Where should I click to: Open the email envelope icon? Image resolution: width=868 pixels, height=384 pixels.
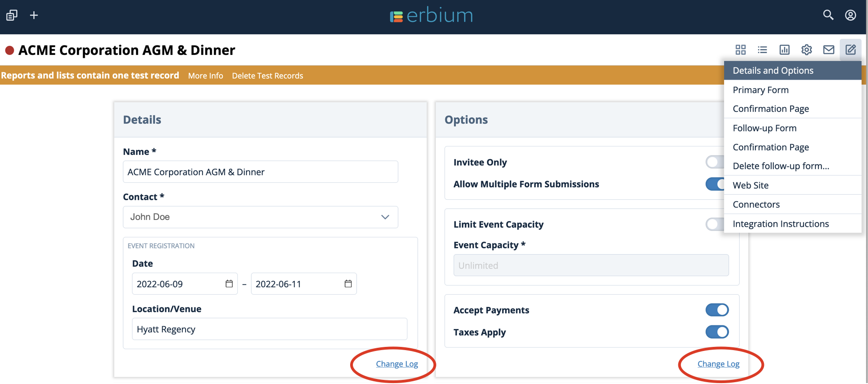(x=829, y=49)
